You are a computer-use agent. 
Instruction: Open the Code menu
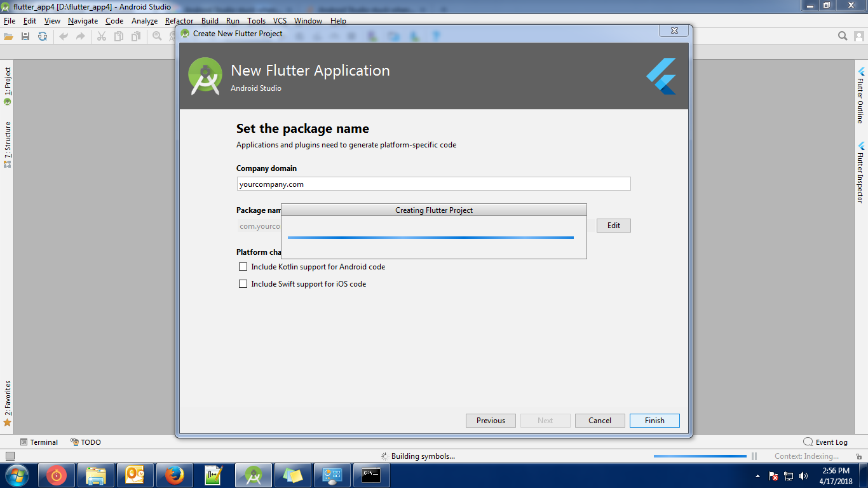click(114, 21)
